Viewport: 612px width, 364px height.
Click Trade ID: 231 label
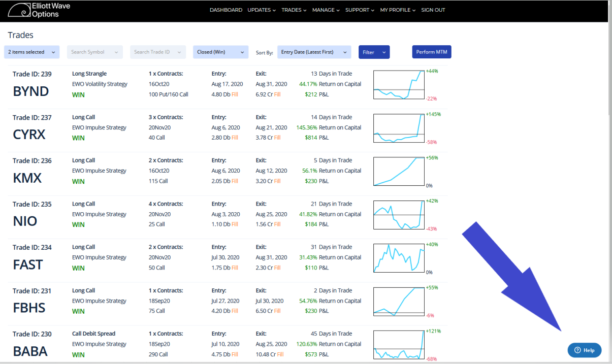[x=32, y=291]
